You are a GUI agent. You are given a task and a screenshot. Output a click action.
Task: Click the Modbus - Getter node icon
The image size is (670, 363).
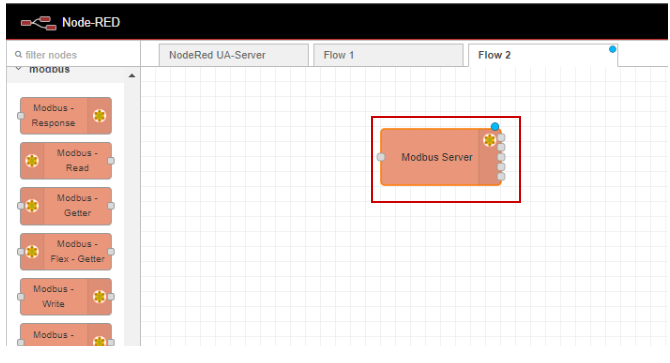coord(32,206)
